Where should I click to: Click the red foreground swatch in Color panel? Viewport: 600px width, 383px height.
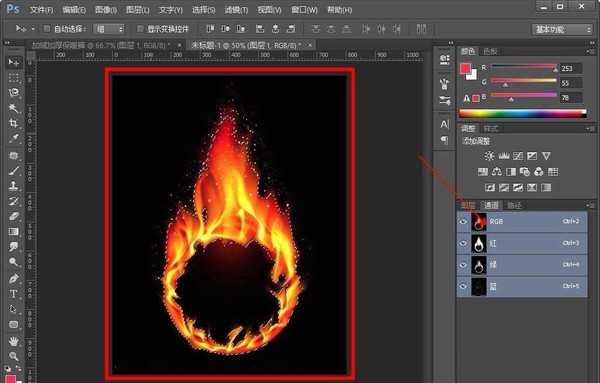coord(465,68)
